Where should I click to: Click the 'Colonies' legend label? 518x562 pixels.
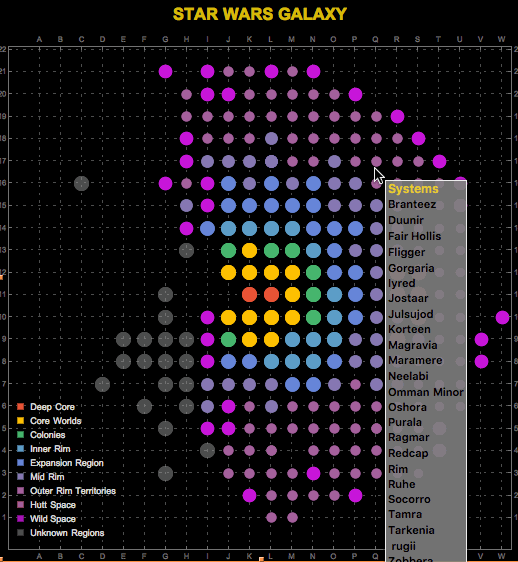tap(48, 435)
